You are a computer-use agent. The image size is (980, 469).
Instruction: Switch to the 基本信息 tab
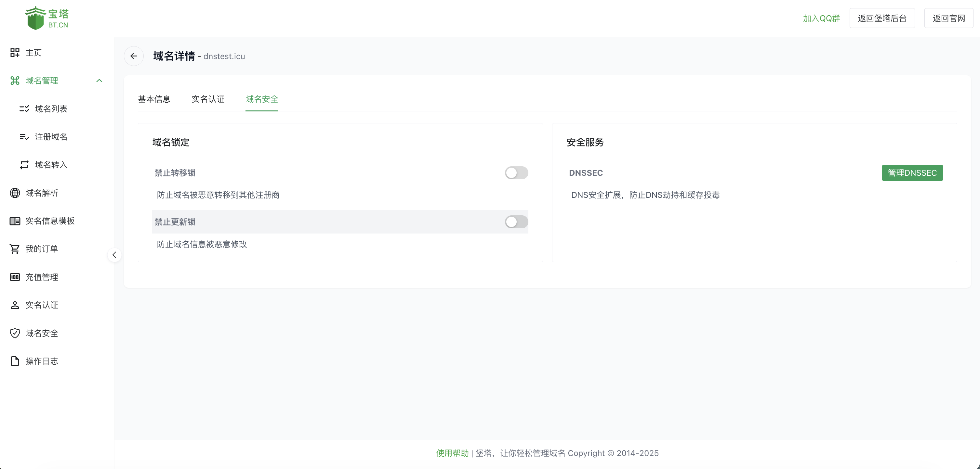coord(154,99)
